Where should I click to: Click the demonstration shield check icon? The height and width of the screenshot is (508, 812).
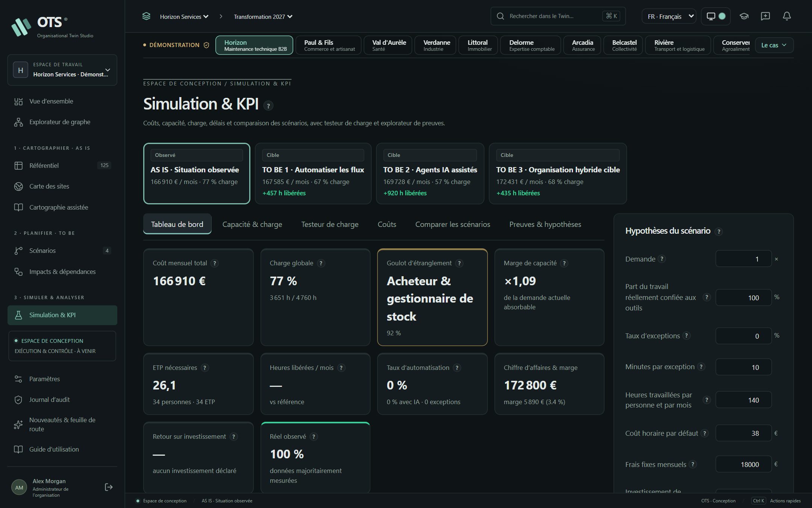(x=206, y=45)
